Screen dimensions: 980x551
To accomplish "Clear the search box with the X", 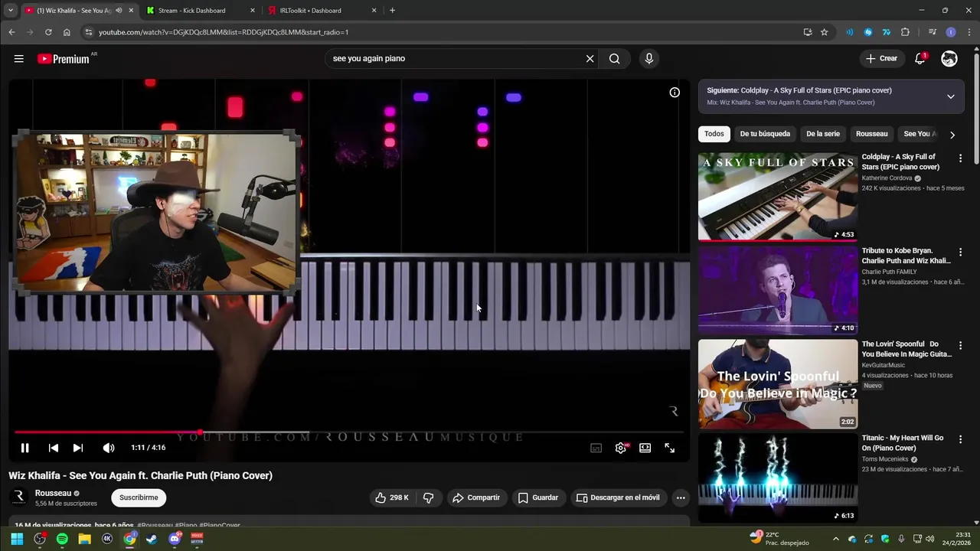I will coord(590,59).
